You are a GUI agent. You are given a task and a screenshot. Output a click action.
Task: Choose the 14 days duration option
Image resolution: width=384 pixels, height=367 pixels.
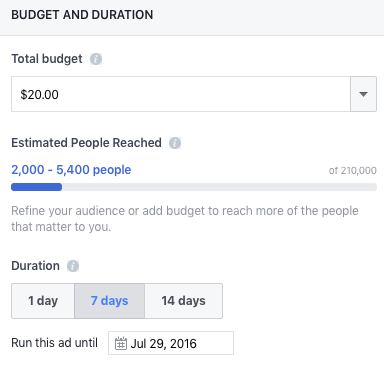[183, 301]
